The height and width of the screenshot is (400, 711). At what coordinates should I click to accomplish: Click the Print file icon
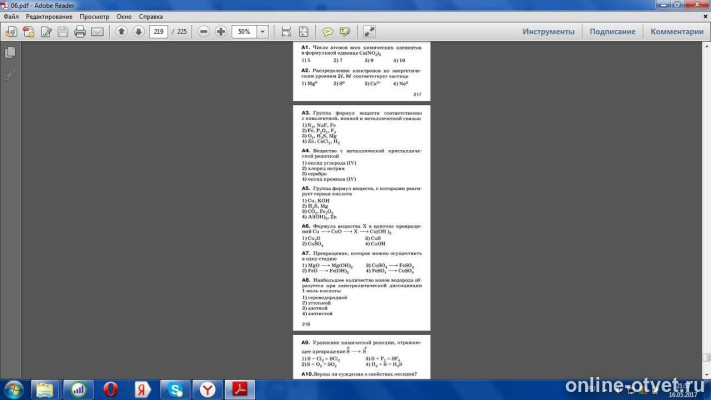(x=79, y=32)
